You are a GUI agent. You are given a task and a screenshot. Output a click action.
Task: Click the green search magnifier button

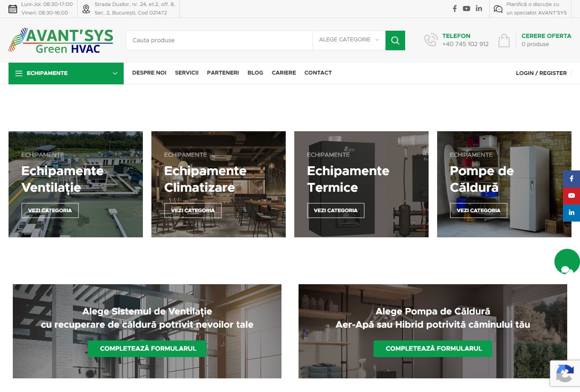tap(395, 40)
